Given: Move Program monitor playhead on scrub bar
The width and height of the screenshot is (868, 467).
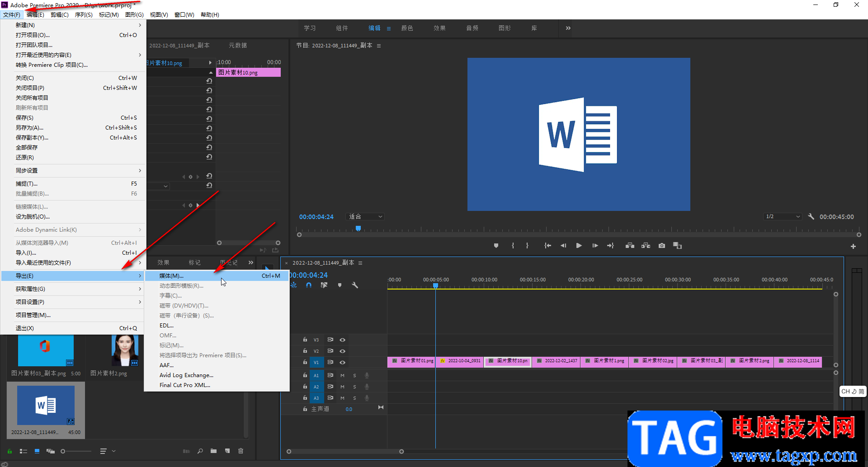Looking at the screenshot, I should pyautogui.click(x=358, y=229).
